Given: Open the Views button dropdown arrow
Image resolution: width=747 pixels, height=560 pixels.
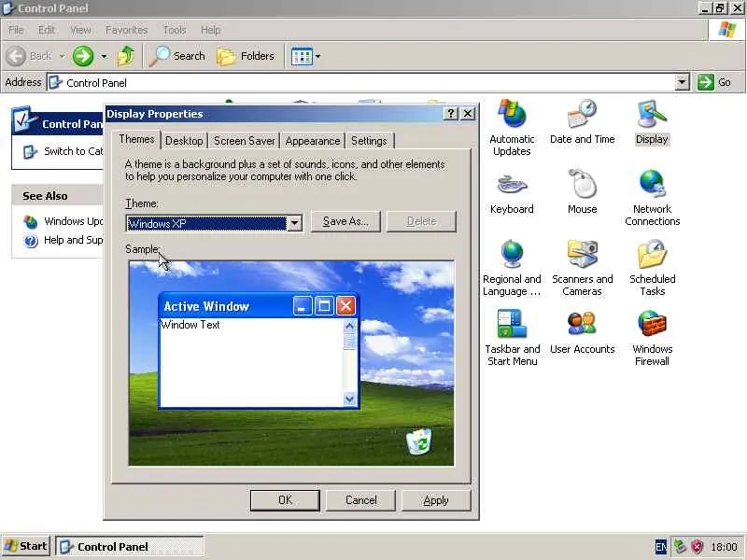Looking at the screenshot, I should [x=317, y=56].
